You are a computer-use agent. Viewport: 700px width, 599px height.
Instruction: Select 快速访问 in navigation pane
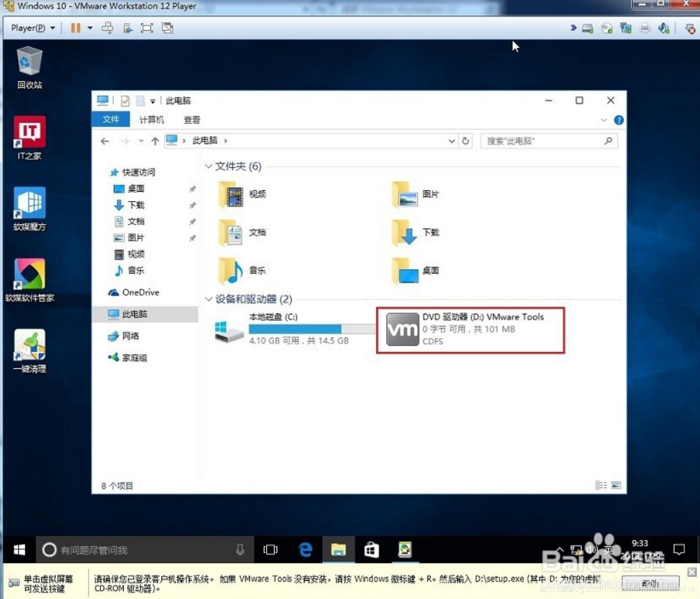pyautogui.click(x=138, y=173)
